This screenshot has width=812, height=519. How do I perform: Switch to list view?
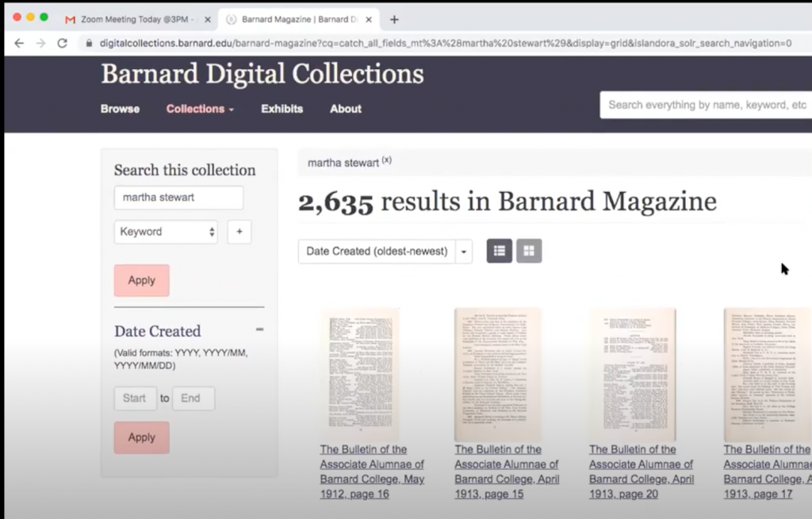[x=500, y=251]
